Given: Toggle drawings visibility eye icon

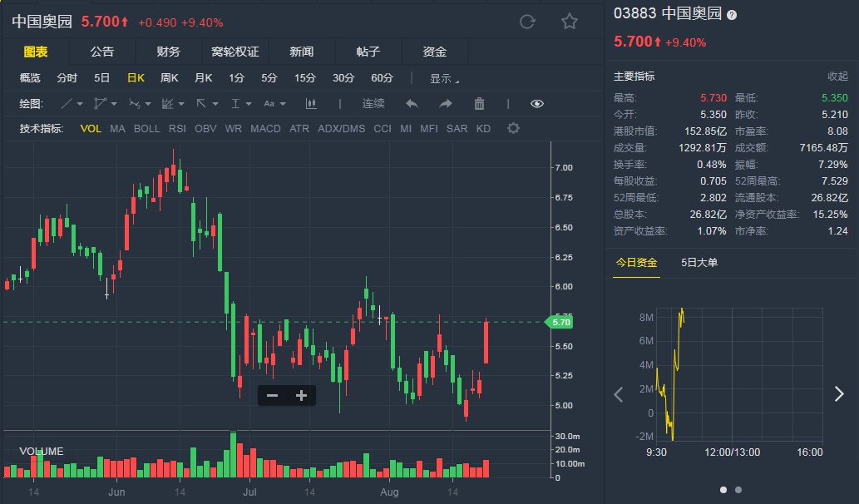Looking at the screenshot, I should click(537, 103).
